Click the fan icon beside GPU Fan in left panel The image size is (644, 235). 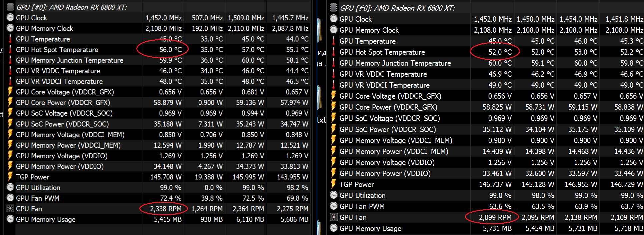10,209
